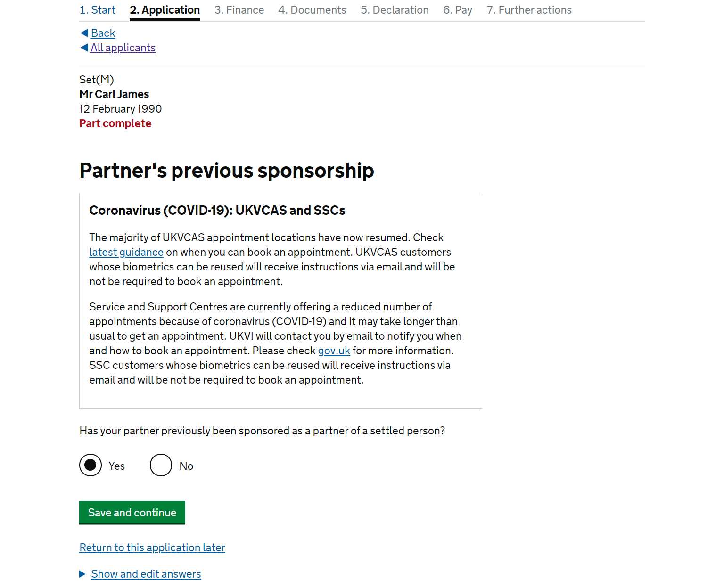Open the 2. Application step tab
The width and height of the screenshot is (724, 588).
[165, 10]
